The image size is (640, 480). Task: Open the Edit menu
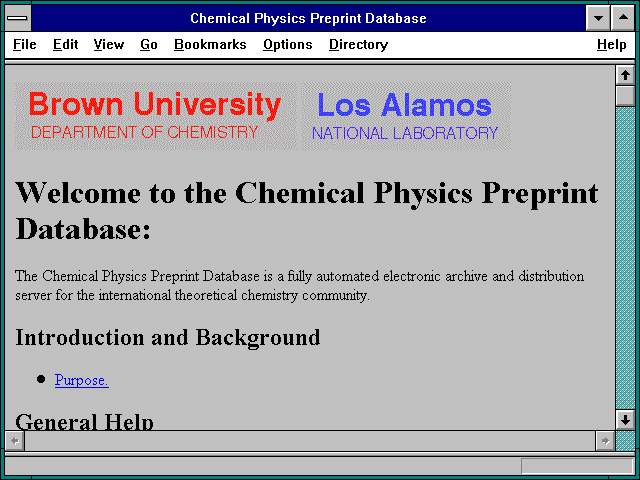pyautogui.click(x=65, y=44)
